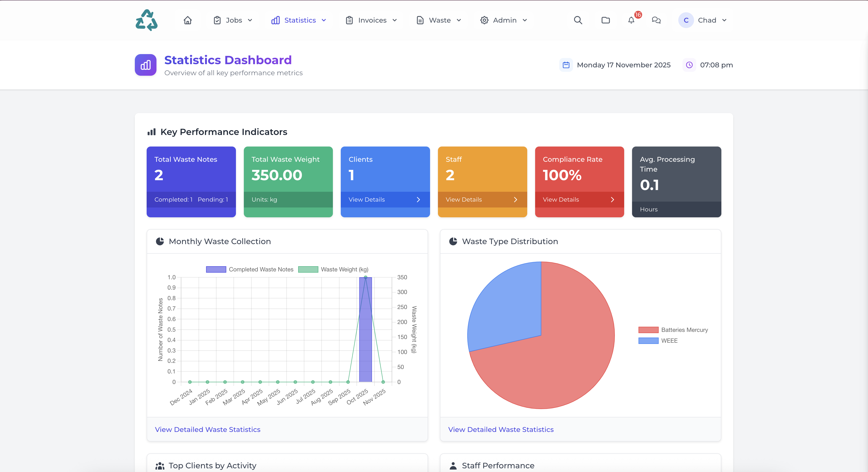Click the calendar icon beside the date

click(566, 65)
